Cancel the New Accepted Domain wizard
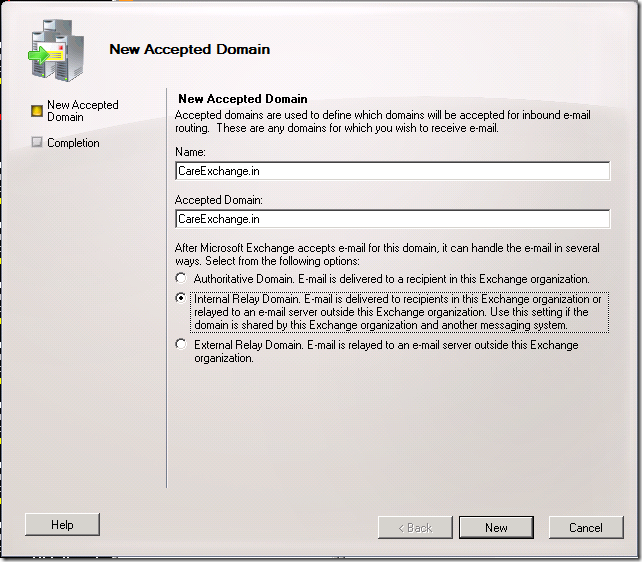 point(586,528)
